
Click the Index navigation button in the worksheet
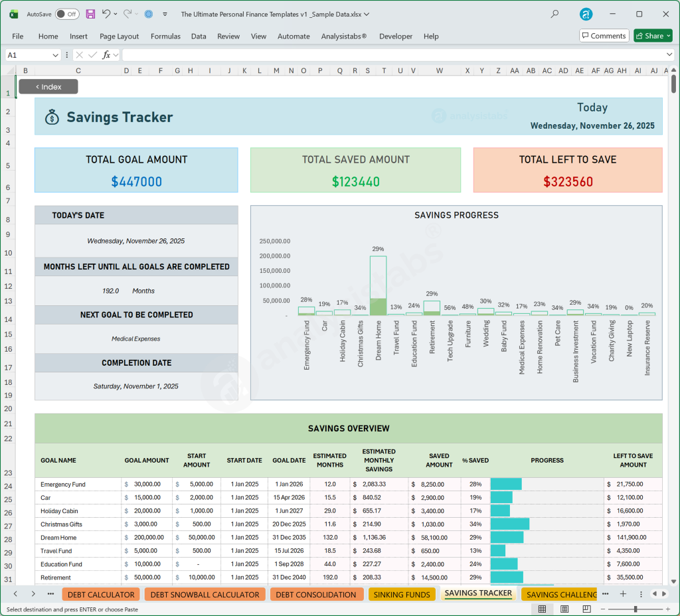[x=48, y=86]
